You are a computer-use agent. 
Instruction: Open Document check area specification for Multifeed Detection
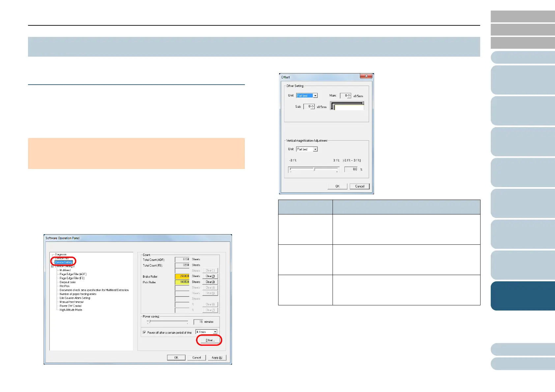point(94,290)
